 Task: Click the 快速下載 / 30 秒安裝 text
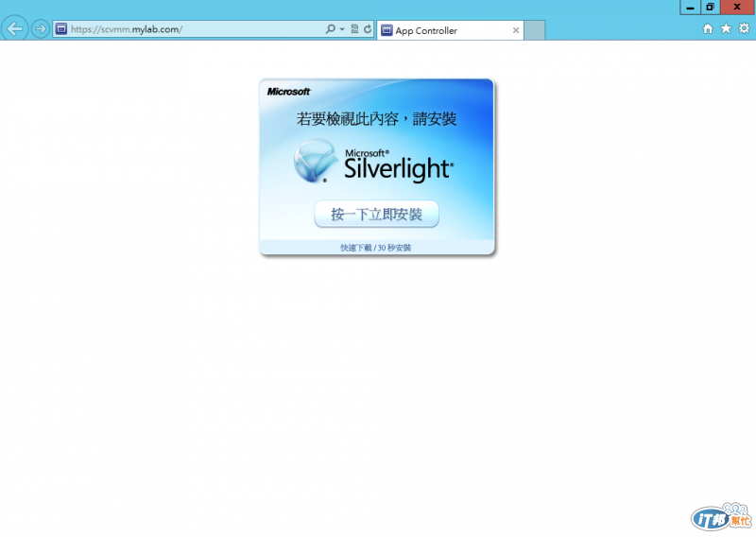point(375,248)
